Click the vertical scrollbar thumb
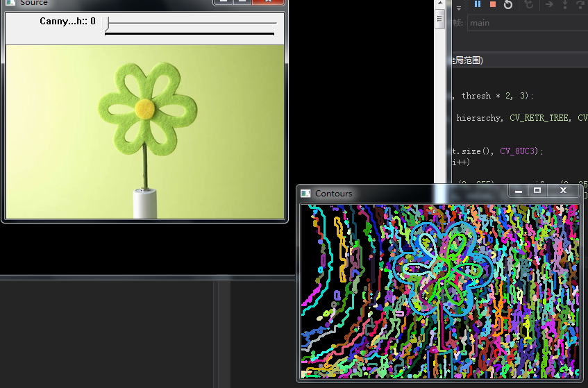The height and width of the screenshot is (388, 588). point(440,19)
